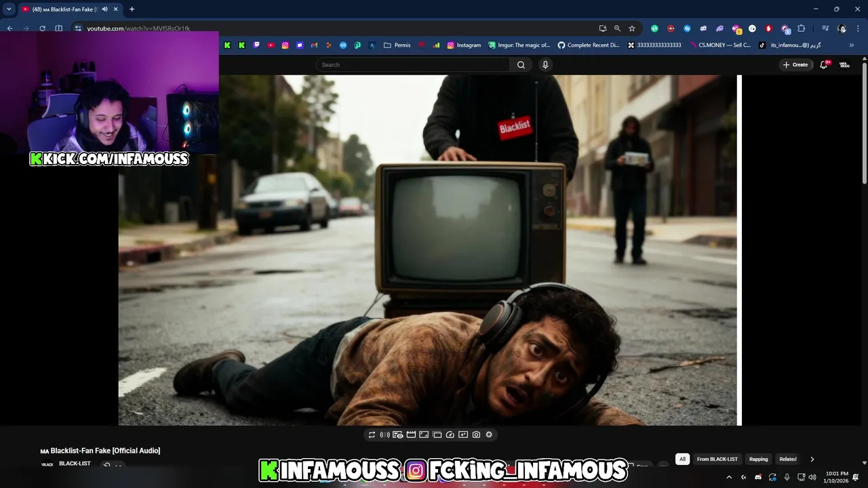Open the its_infamou TikTok bookmark

[x=790, y=45]
